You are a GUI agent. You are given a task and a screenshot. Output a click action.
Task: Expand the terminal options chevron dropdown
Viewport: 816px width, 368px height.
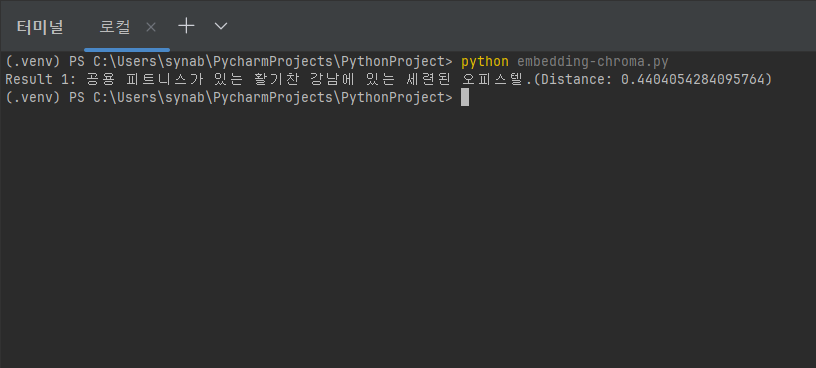pos(221,26)
